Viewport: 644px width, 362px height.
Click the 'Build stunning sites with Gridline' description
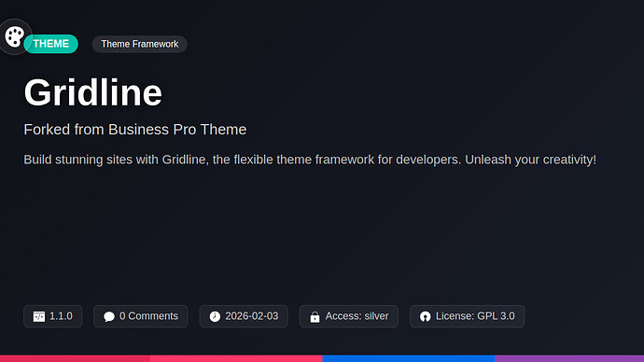(310, 160)
